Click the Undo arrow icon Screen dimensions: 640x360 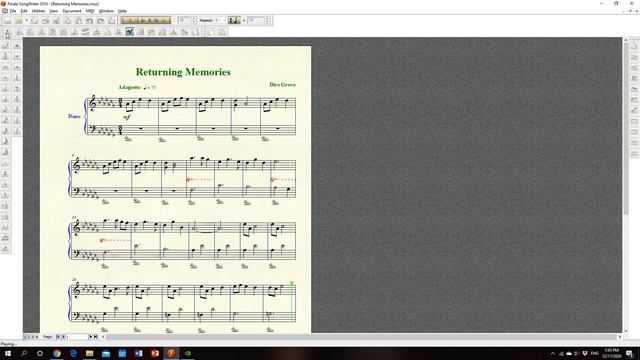(x=89, y=20)
